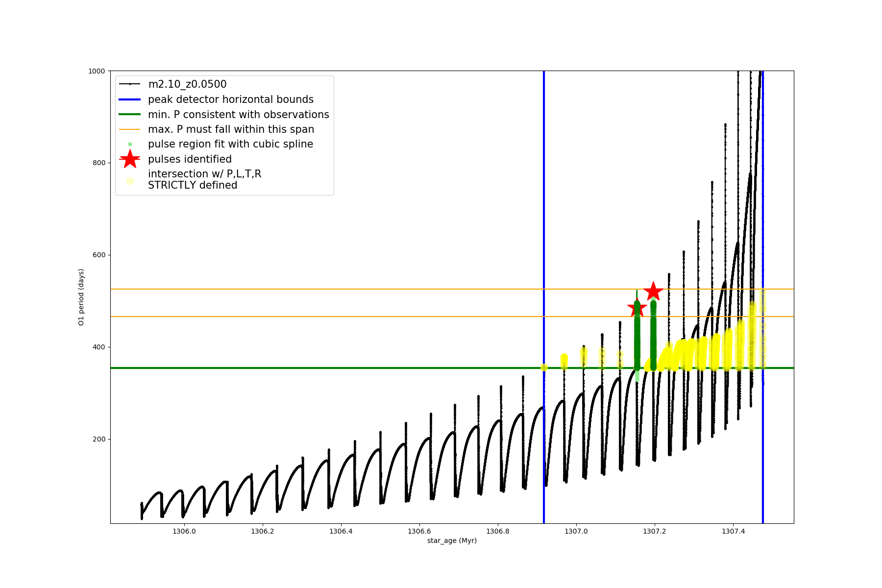Click the 'max. P must fall within this span' label
The width and height of the screenshot is (882, 588).
[231, 129]
